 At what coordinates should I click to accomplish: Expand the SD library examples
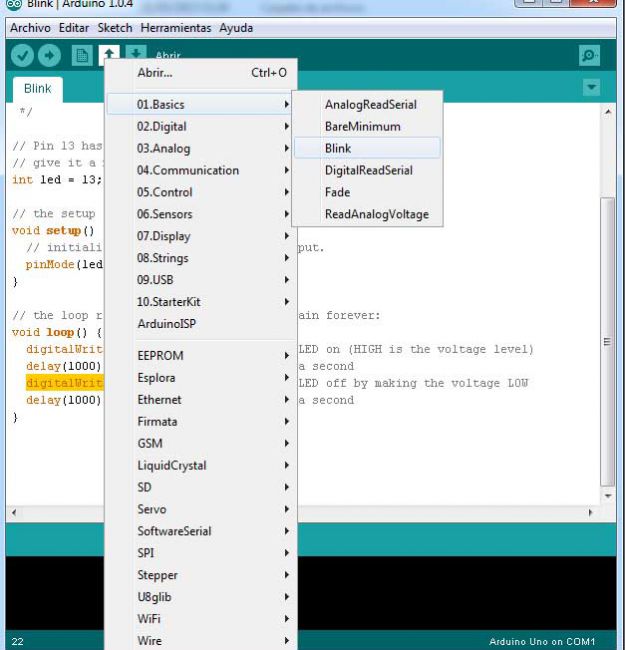coord(200,487)
